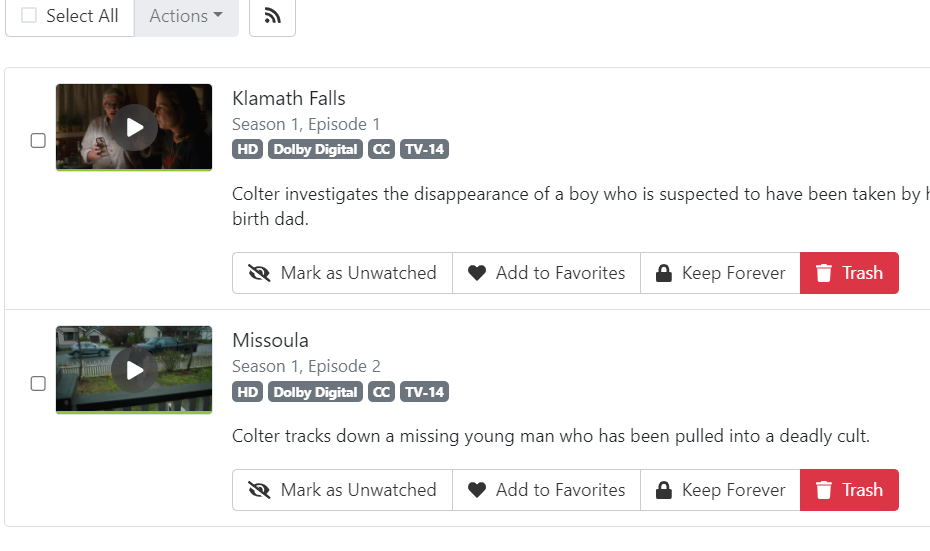Mark Missoula as Unwatched
The height and width of the screenshot is (551, 930).
(343, 490)
